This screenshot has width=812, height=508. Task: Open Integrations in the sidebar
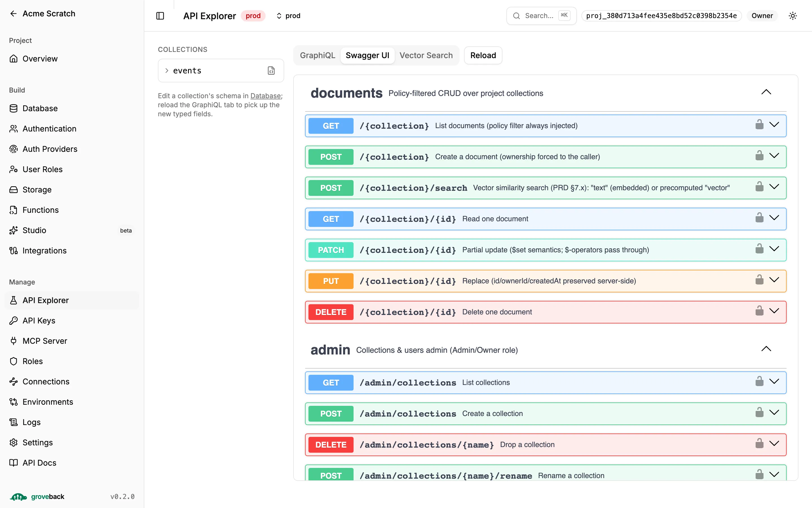[72, 251]
